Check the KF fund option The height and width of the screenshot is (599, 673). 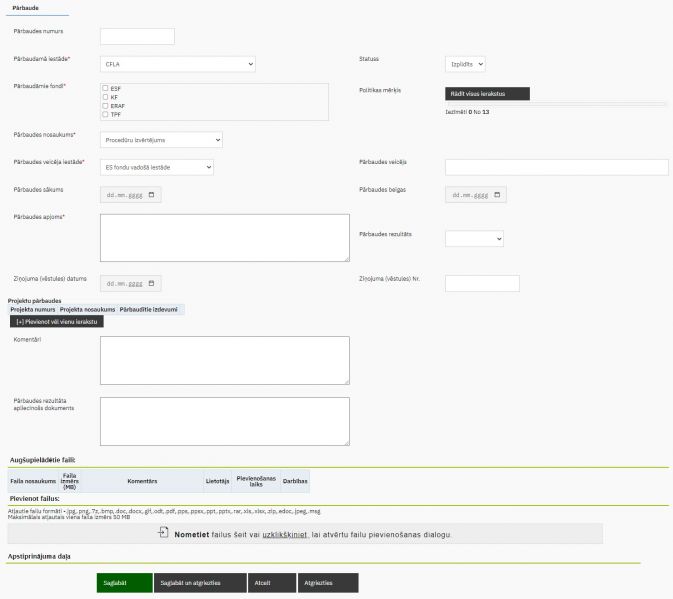105,97
